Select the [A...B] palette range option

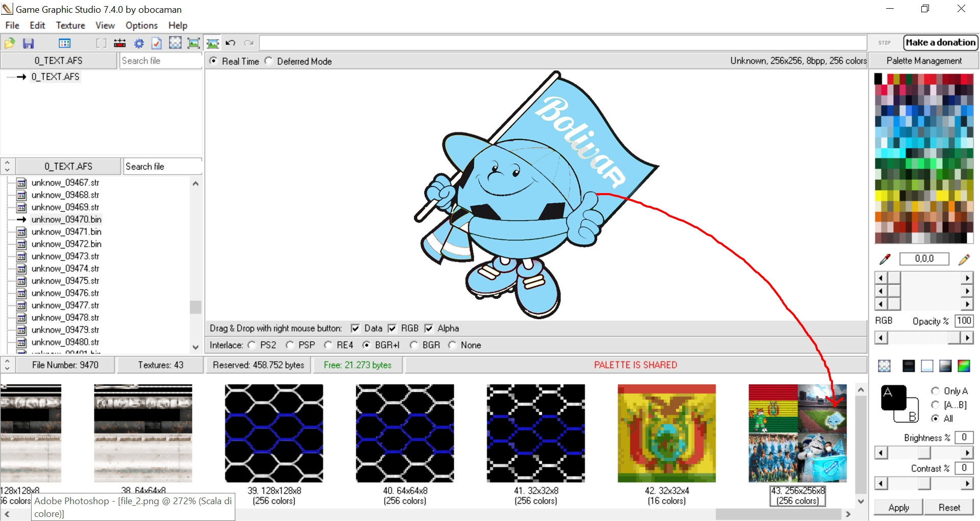tap(935, 405)
